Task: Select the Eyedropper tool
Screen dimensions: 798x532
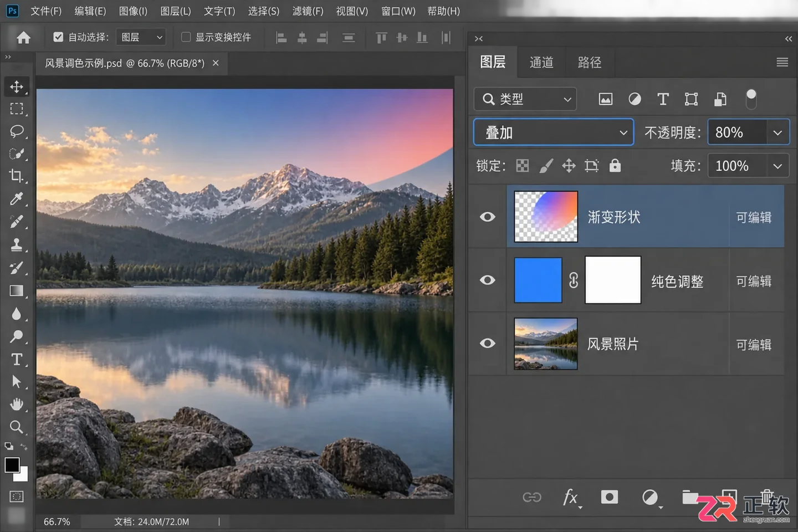Action: 17,199
